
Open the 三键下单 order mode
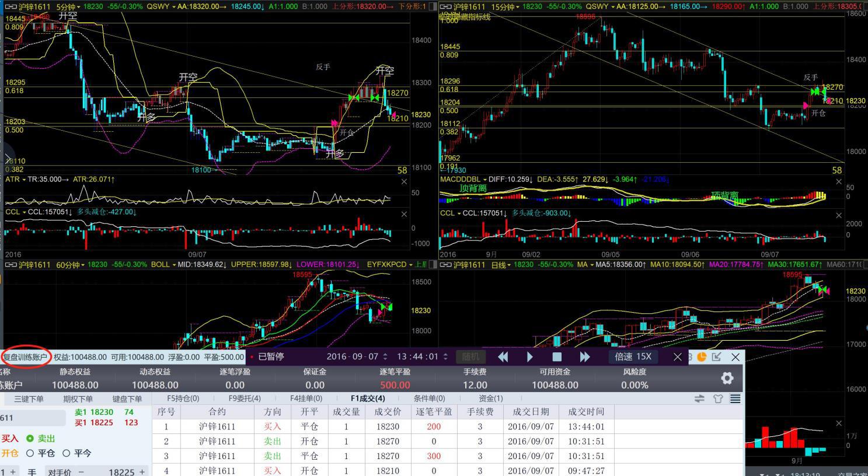pos(29,399)
